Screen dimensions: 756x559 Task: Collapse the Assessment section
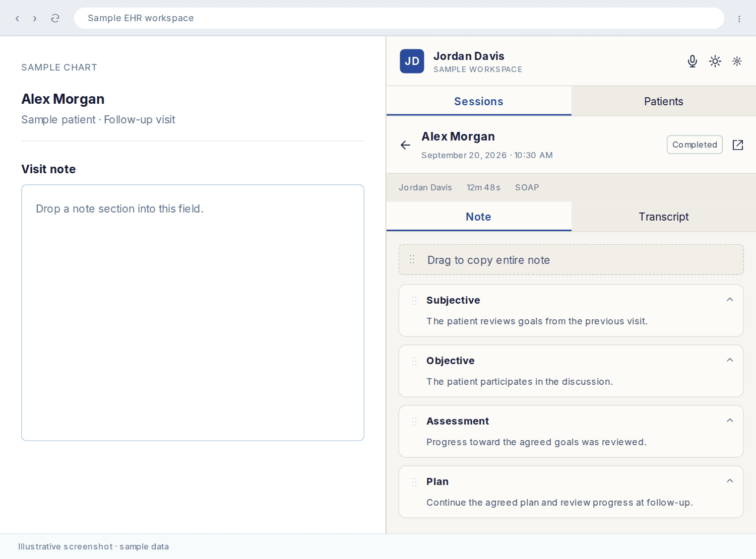[730, 421]
